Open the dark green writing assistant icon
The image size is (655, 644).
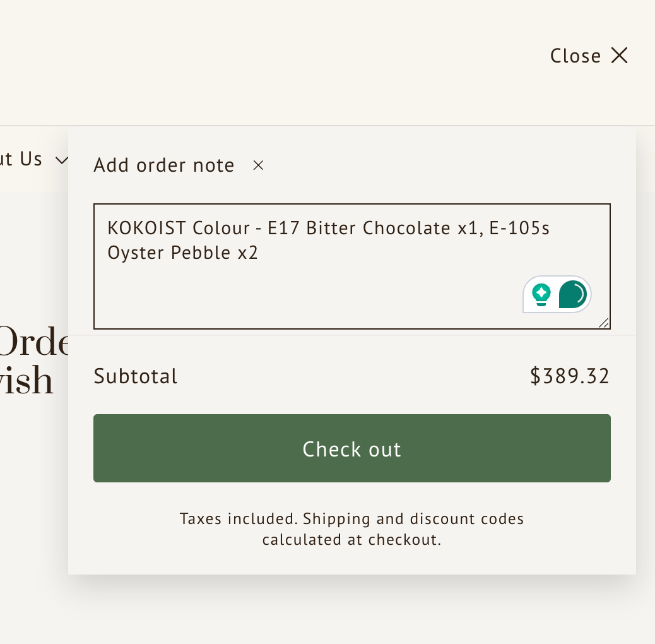click(x=573, y=294)
